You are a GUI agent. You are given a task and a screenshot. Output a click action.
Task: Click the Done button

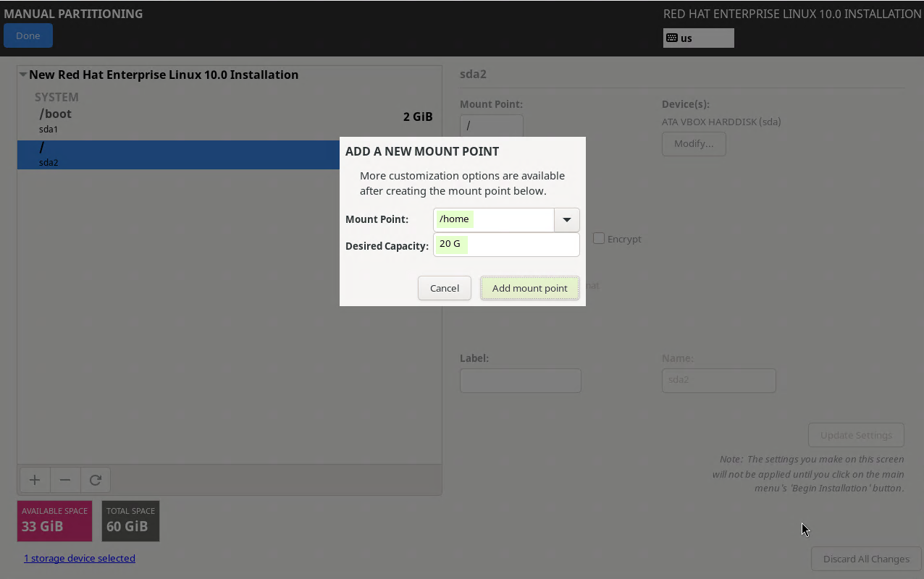[x=28, y=35]
